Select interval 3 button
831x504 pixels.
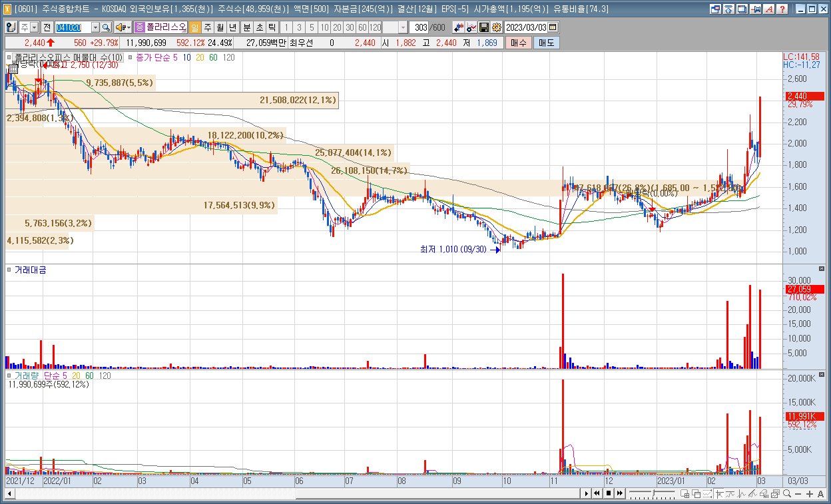point(299,27)
